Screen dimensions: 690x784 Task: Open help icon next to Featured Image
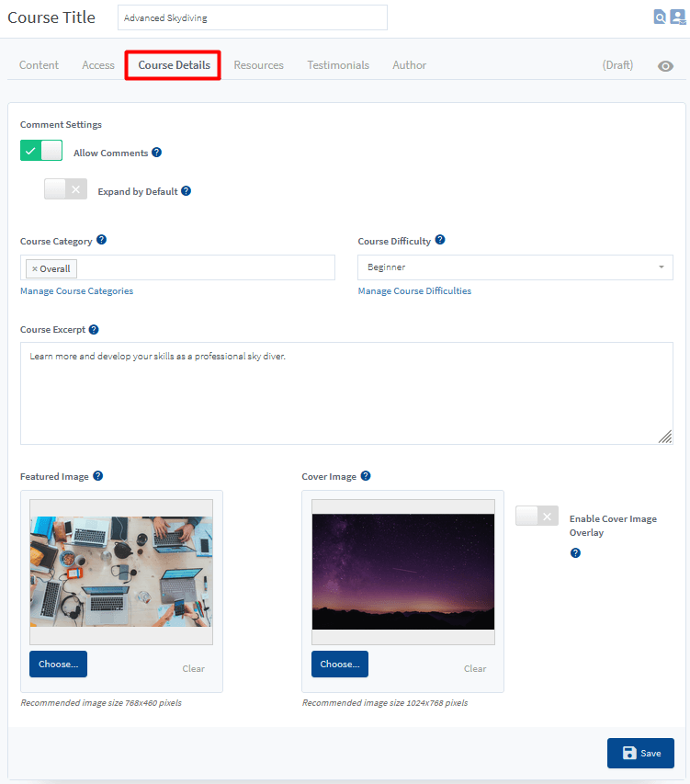click(98, 476)
